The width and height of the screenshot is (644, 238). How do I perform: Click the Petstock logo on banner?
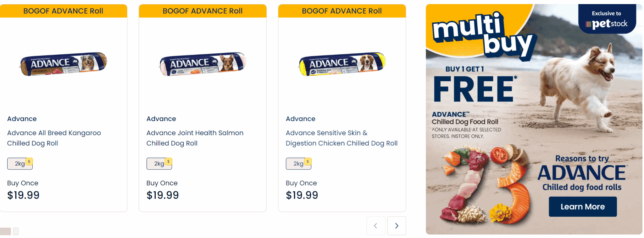click(x=607, y=24)
